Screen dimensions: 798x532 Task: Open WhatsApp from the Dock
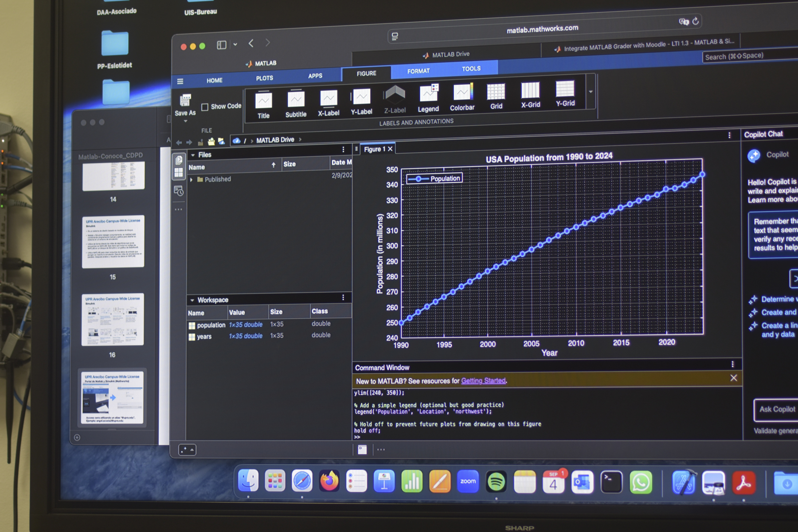pyautogui.click(x=640, y=482)
